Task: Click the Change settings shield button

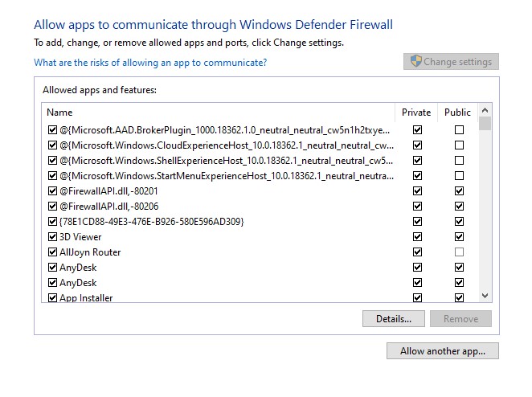Action: 451,61
